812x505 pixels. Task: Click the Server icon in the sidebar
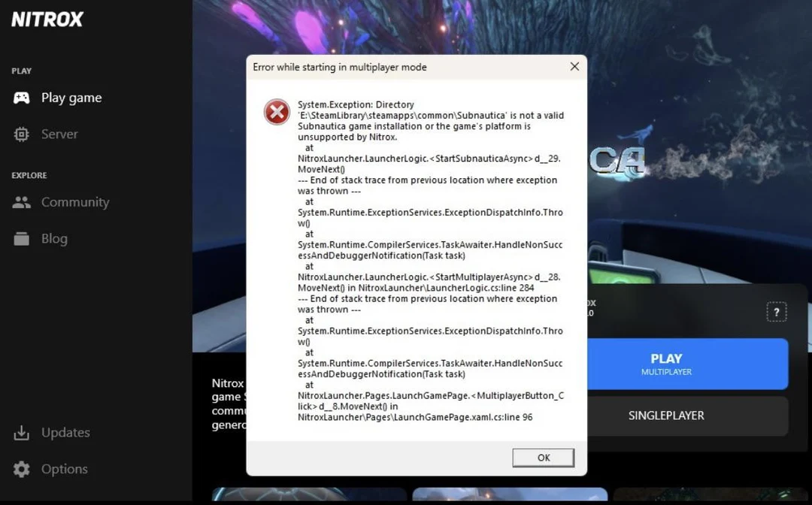tap(21, 134)
